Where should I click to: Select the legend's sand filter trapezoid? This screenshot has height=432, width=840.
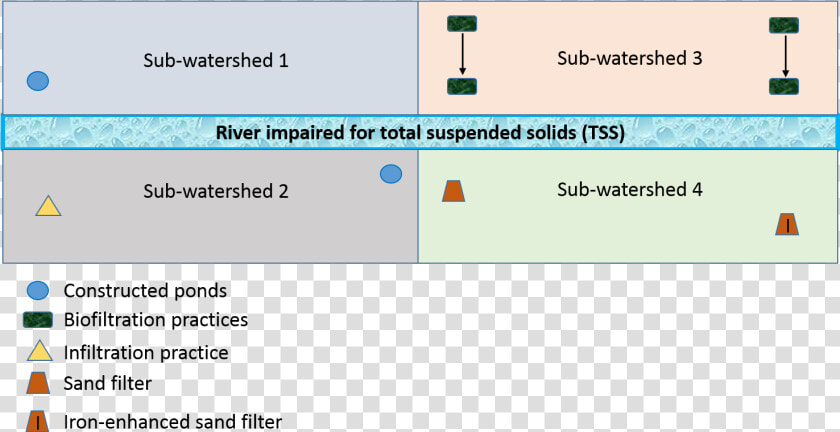click(x=39, y=383)
